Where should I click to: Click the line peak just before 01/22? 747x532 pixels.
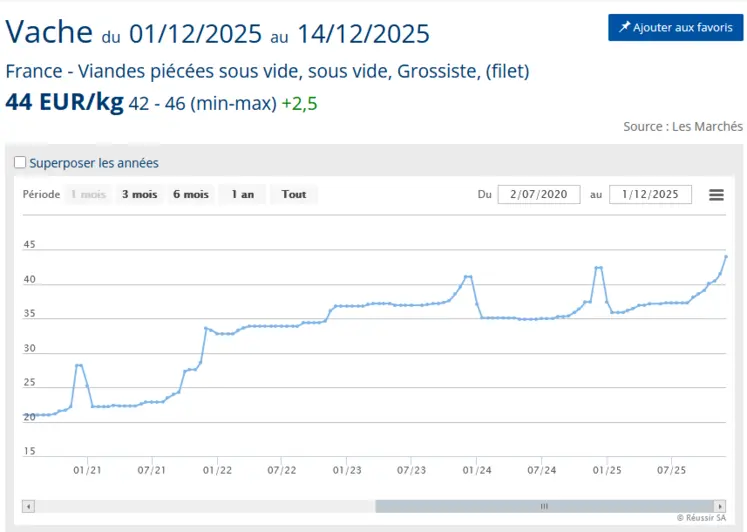pyautogui.click(x=205, y=328)
